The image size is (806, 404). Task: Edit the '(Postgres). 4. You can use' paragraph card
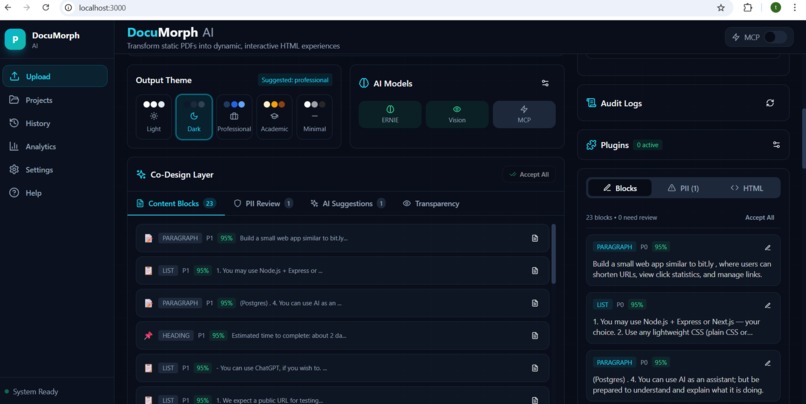(767, 363)
